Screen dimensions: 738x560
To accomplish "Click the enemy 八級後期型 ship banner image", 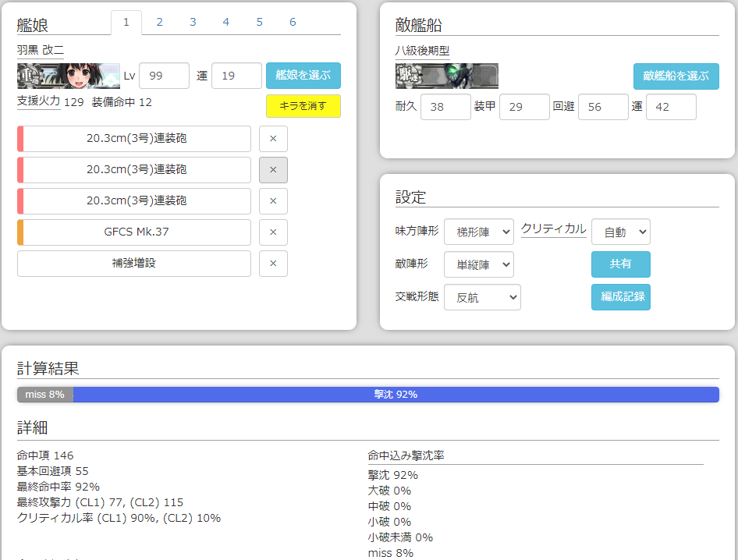I will click(447, 77).
